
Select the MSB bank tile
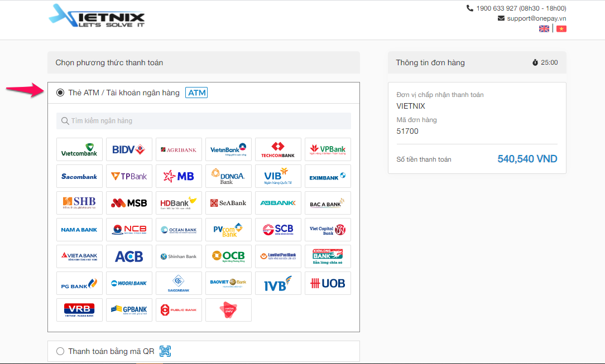tap(129, 203)
